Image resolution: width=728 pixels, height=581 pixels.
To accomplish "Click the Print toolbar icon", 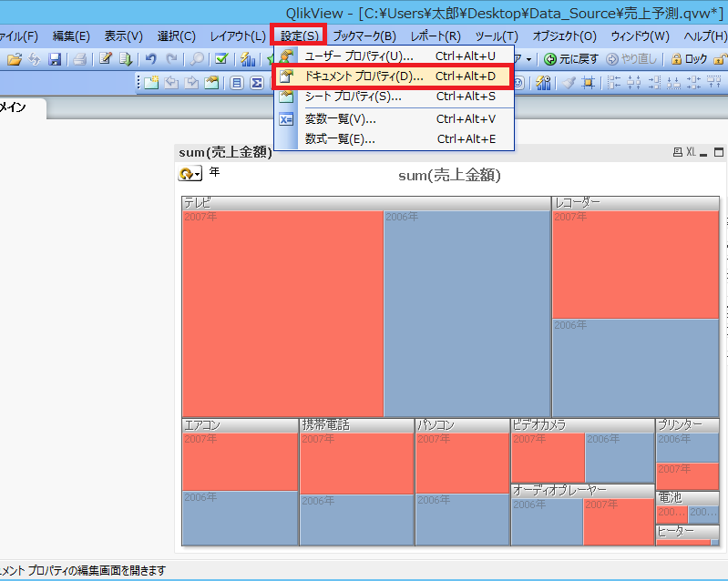I will [x=80, y=59].
